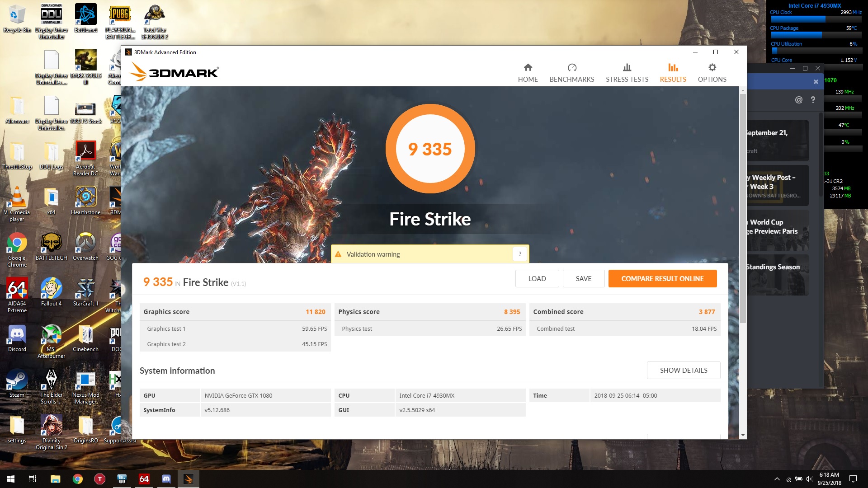
Task: Click the CPU Package temperature bar
Action: 816,35
